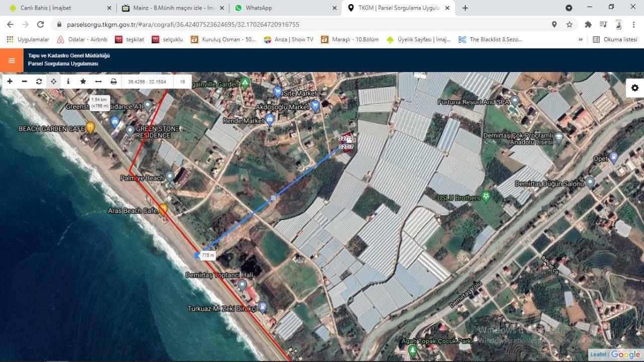This screenshot has height=362, width=644.
Task: Click the Site Market pin
Action: tap(277, 92)
